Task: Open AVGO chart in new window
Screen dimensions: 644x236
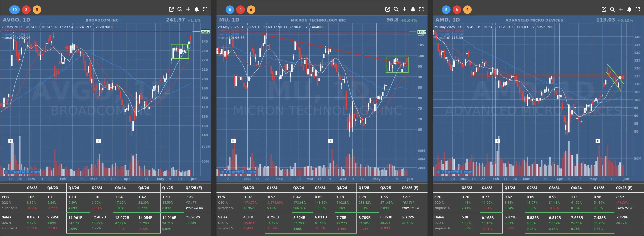Action: click(x=171, y=9)
